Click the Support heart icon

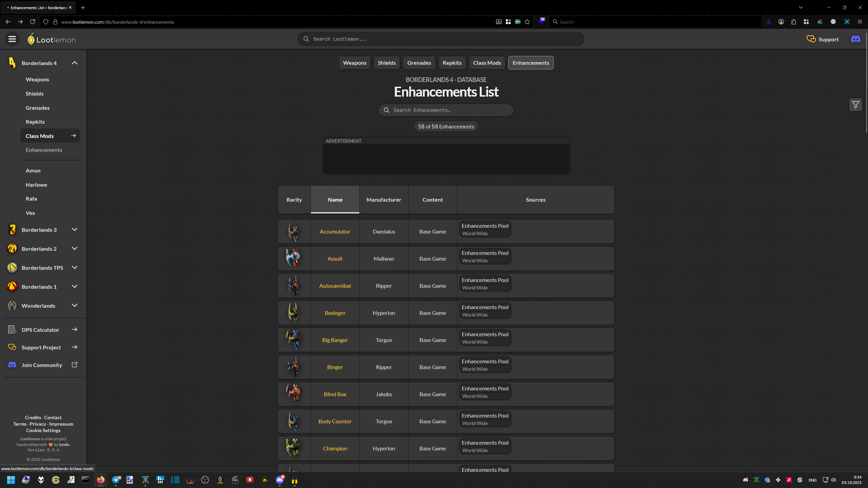tap(811, 39)
